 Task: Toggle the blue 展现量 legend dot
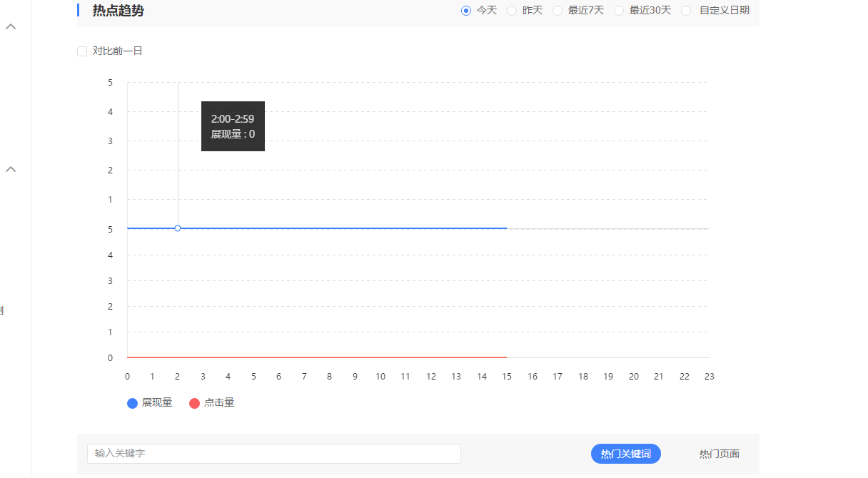pyautogui.click(x=132, y=403)
